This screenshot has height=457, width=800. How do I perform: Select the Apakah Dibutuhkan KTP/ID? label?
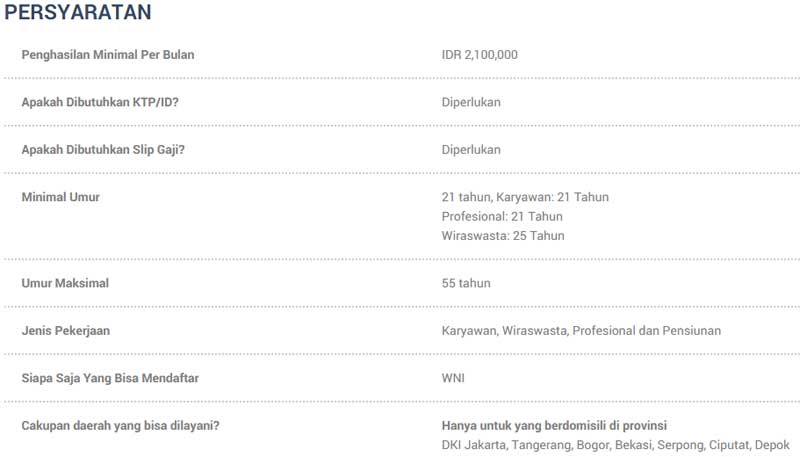click(100, 102)
